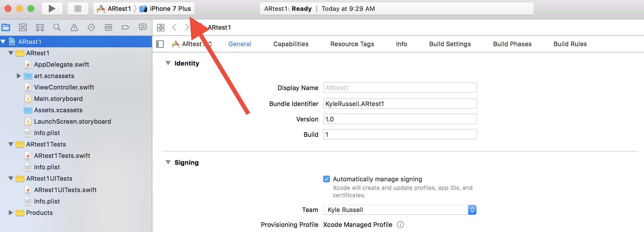Toggle the project and targets list sidebar
This screenshot has height=232, width=644.
pyautogui.click(x=160, y=44)
